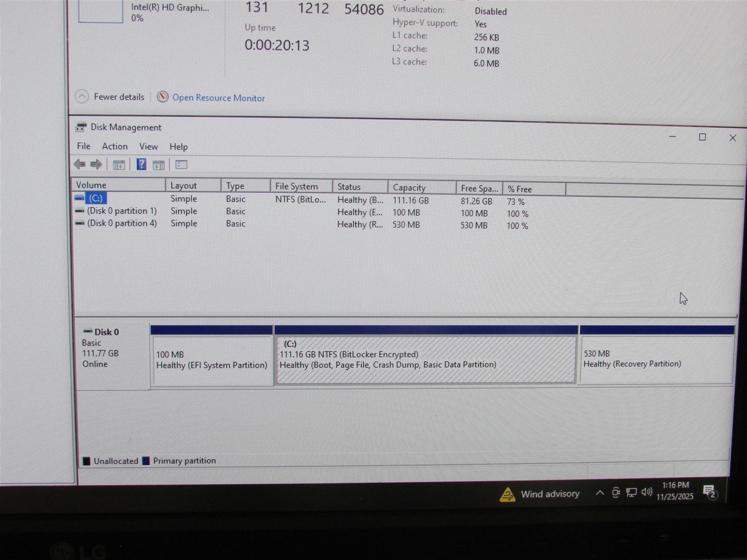
Task: Show hidden tray icons with the chevron
Action: pos(600,493)
